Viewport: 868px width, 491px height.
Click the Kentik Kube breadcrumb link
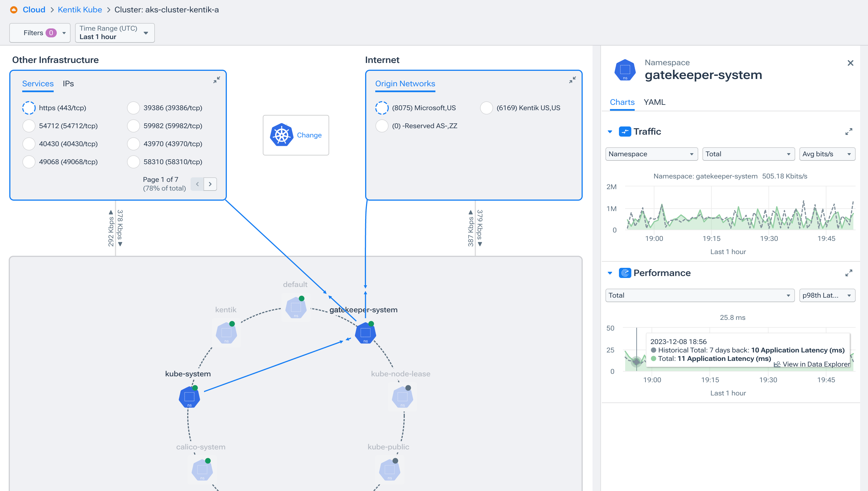point(80,10)
